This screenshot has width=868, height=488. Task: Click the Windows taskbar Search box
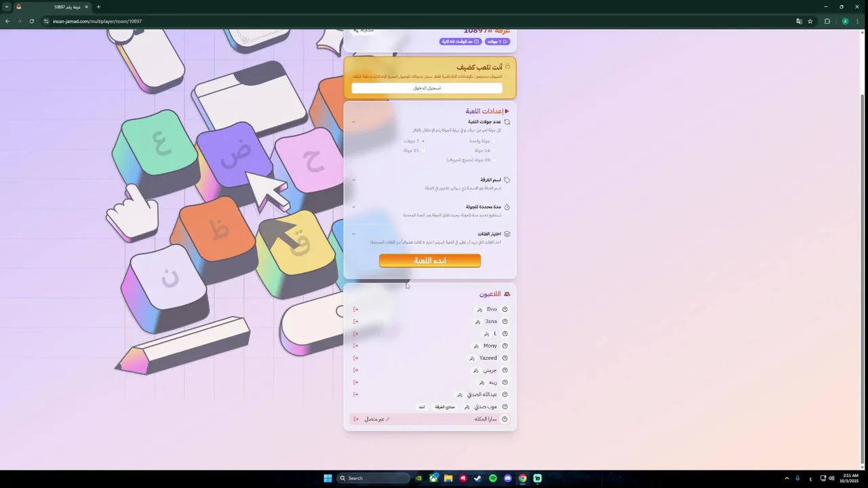coord(374,478)
